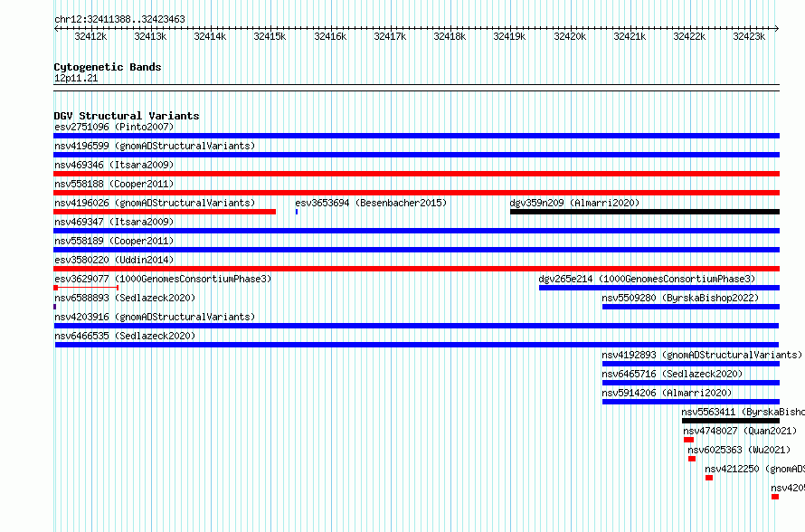Click the esv3629077 red bracketed variant glyph

[86, 288]
